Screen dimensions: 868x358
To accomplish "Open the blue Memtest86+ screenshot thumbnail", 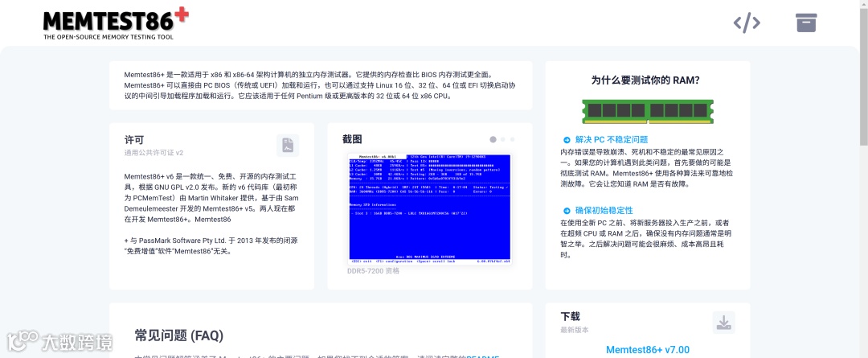I will [x=429, y=208].
